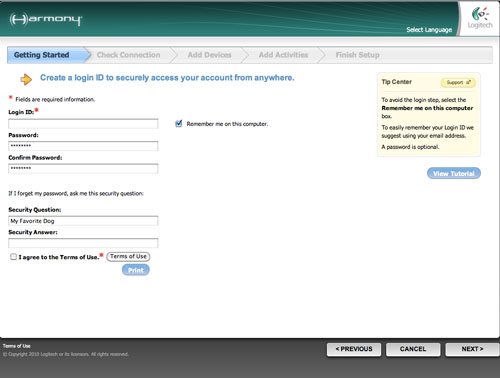This screenshot has width=500, height=378.
Task: Click the 'A password is optional.' tip text
Action: pos(410,147)
